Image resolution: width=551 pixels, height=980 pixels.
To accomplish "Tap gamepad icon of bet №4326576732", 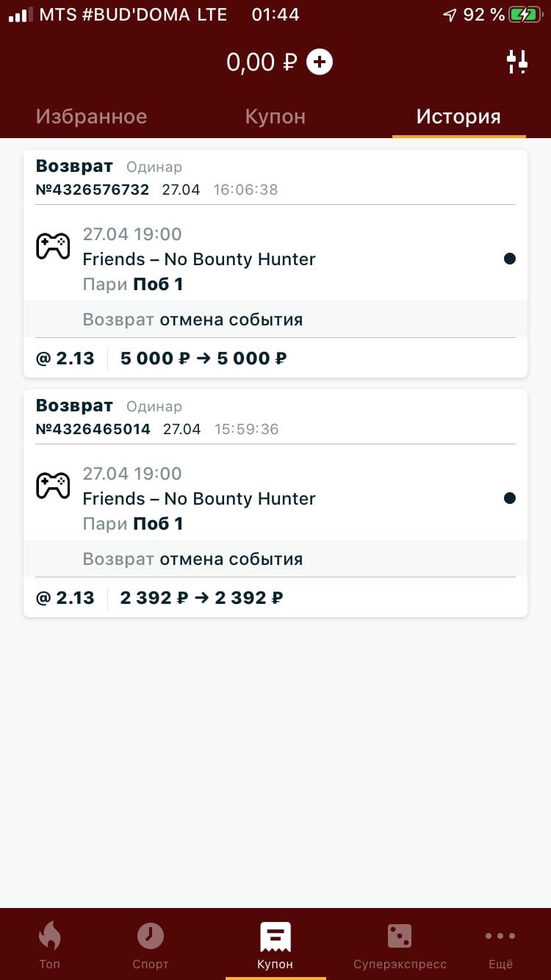I will click(53, 246).
